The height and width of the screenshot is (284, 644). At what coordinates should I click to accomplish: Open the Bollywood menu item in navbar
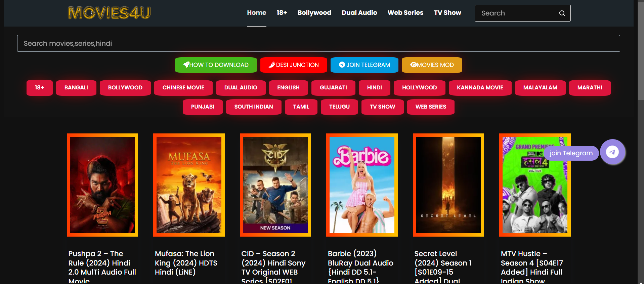pos(314,13)
